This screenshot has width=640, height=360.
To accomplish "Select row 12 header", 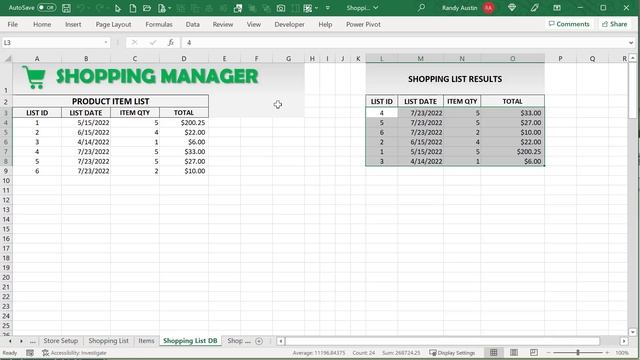I will pos(6,200).
